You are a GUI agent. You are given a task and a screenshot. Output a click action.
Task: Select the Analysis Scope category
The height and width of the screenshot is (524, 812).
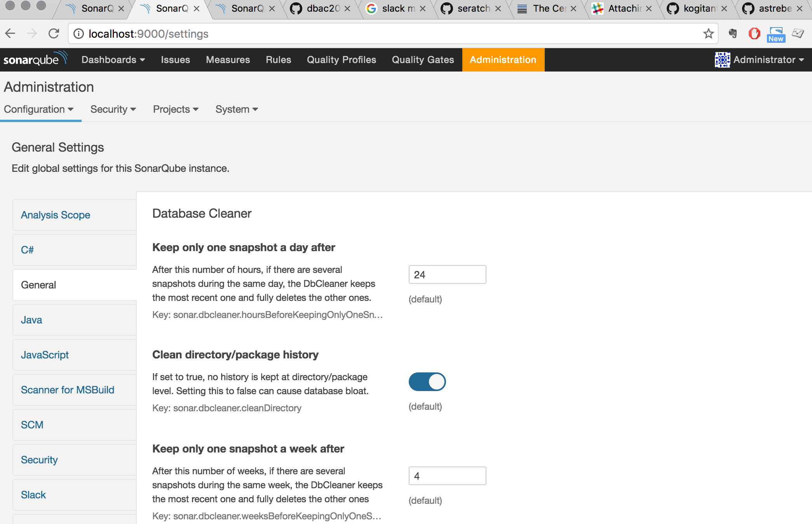point(56,215)
